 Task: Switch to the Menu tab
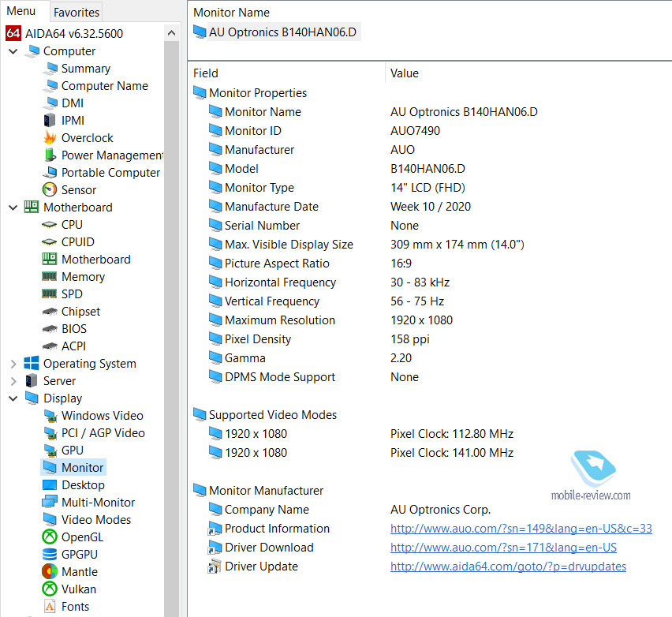point(21,11)
